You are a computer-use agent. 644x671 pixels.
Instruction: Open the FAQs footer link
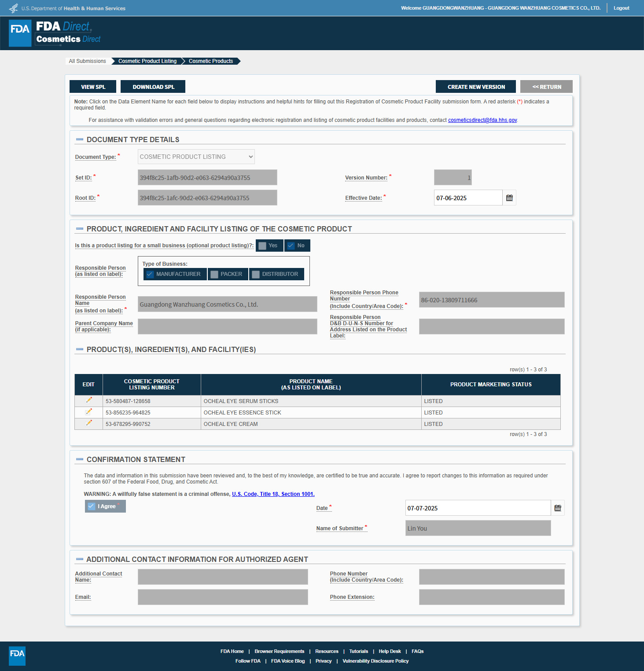[418, 651]
